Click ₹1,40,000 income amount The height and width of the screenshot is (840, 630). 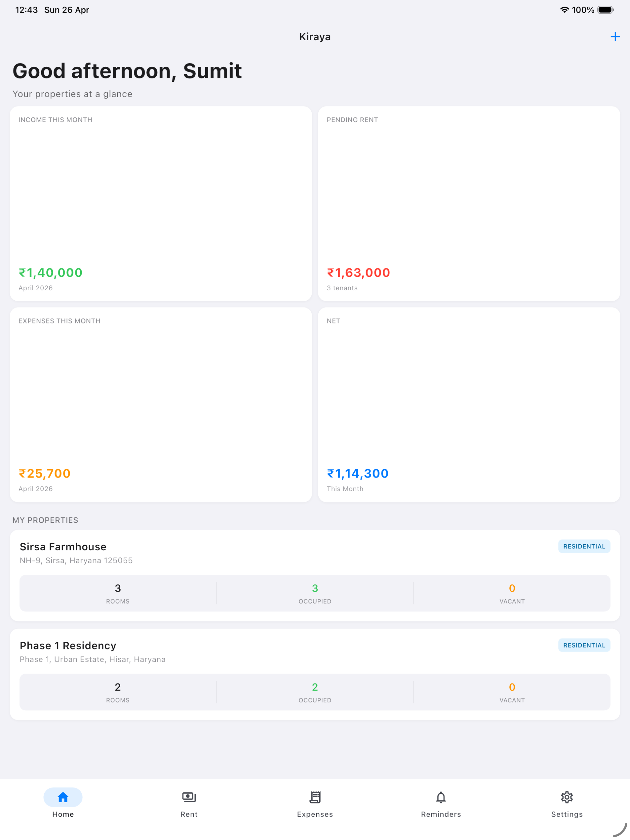coord(50,273)
